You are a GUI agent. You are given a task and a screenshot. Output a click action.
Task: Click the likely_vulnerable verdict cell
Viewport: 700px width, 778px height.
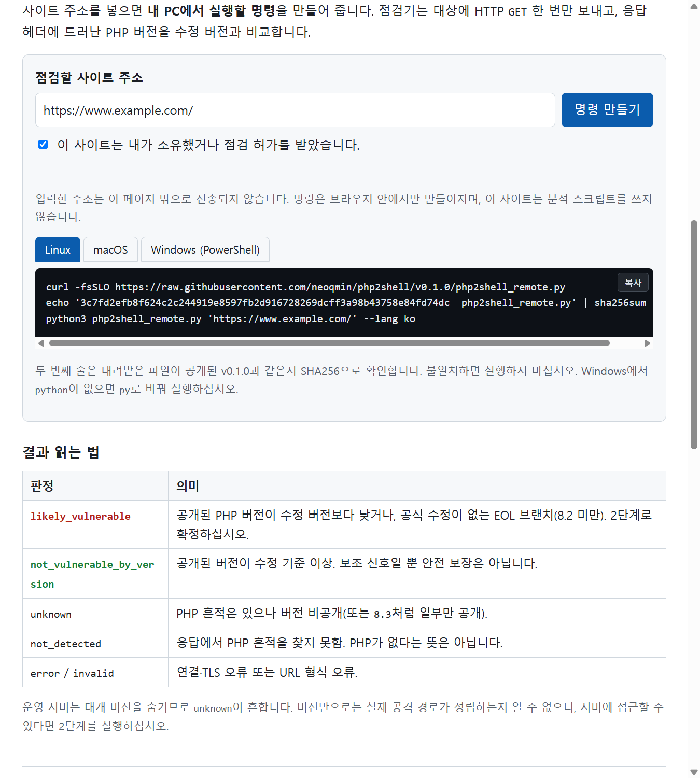point(95,524)
